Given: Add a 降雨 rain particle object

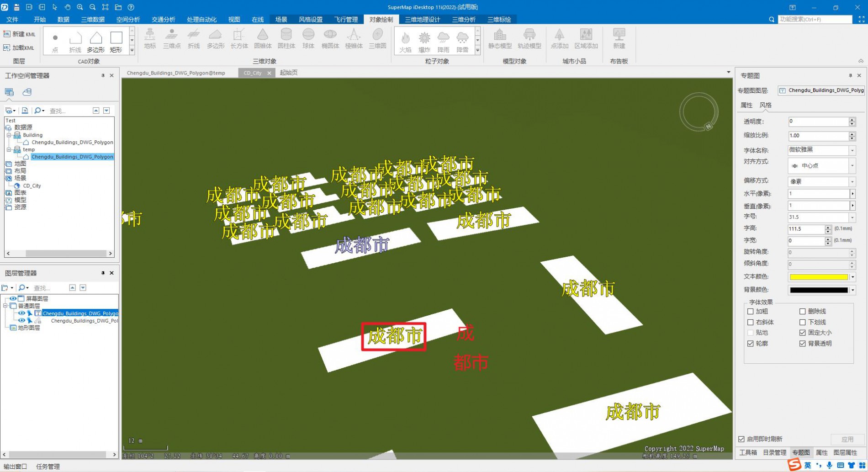Looking at the screenshot, I should tap(443, 42).
